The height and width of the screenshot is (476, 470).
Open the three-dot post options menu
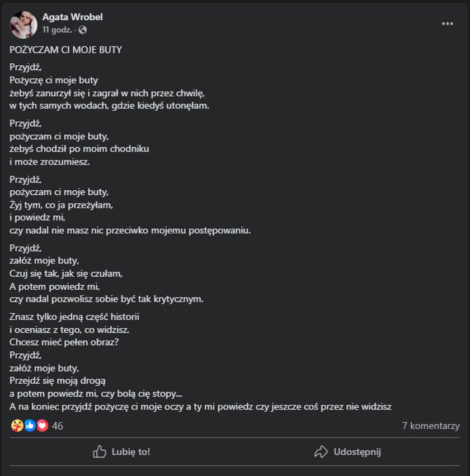tap(448, 23)
